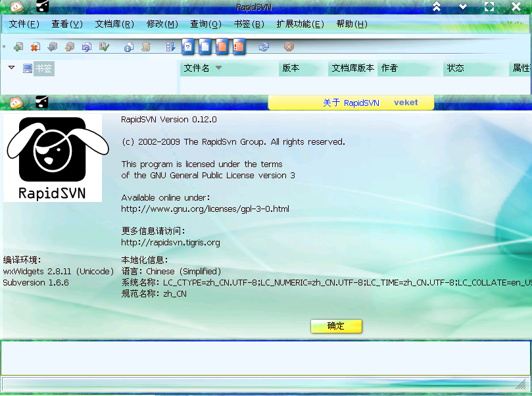Click the 确定 button in About dialog

[x=336, y=326]
